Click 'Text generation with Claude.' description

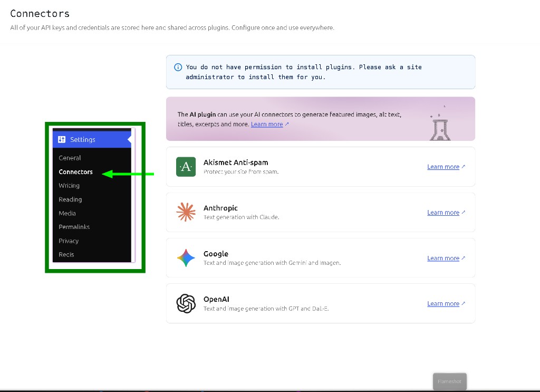coord(241,217)
